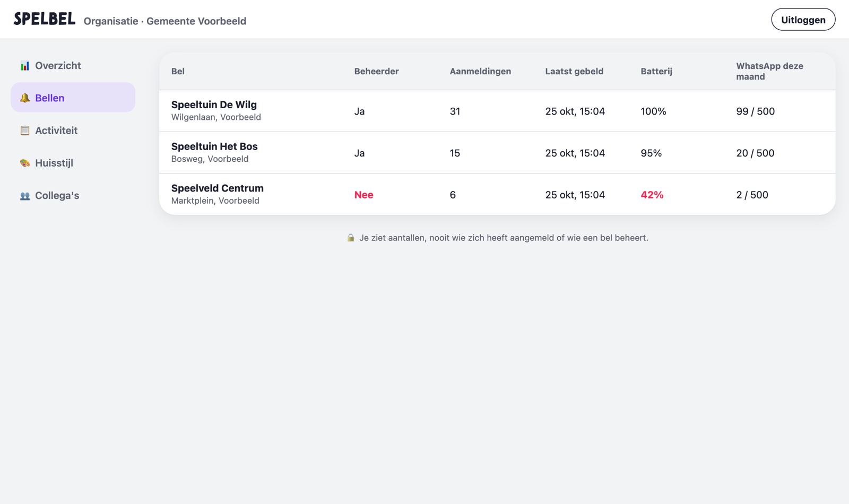Screen dimensions: 849x504
Task: Open the Overzicht menu item
Action: tap(73, 65)
